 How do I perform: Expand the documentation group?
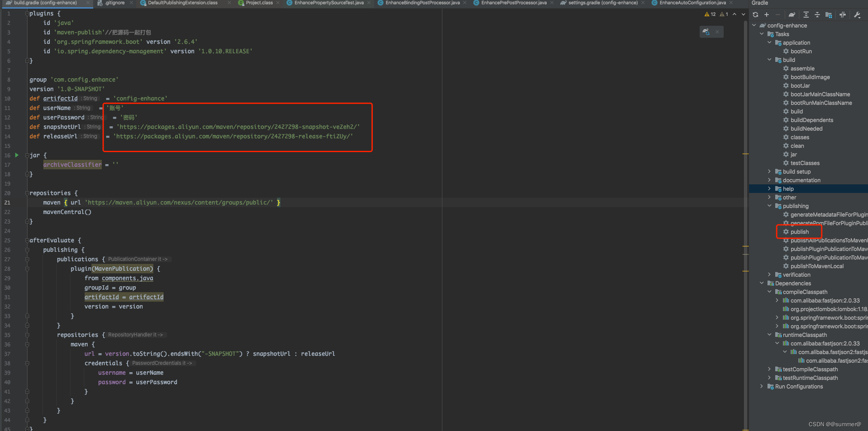pyautogui.click(x=770, y=180)
